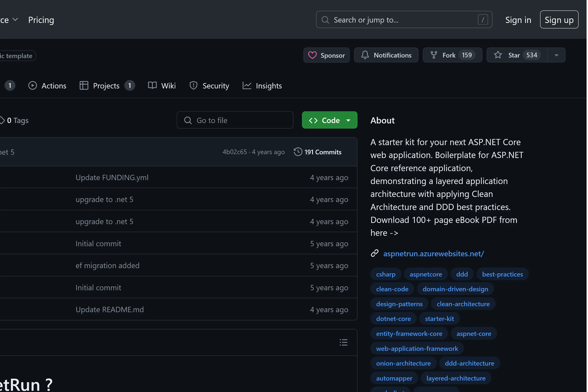Click the Notifications bell icon
The image size is (588, 392).
click(x=365, y=55)
